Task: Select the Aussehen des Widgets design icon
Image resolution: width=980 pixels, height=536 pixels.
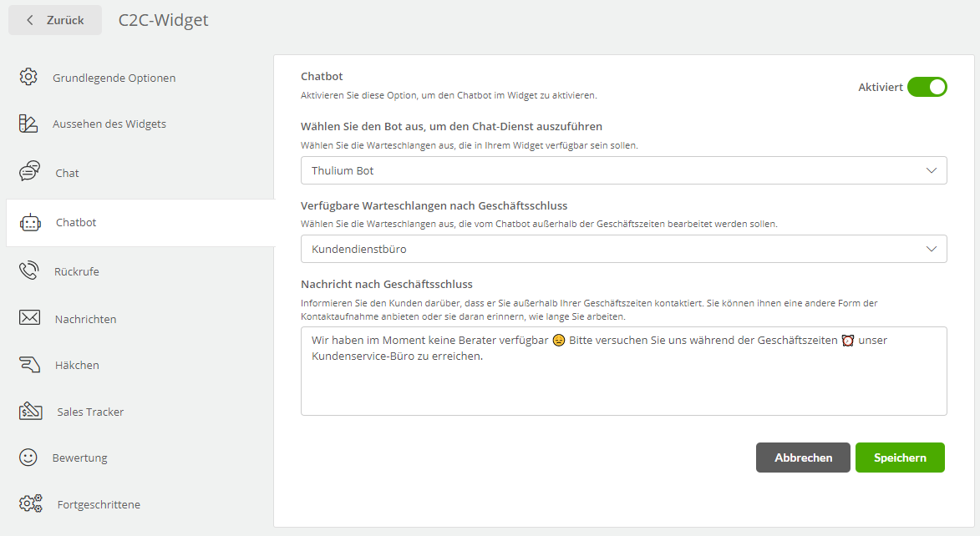Action: click(x=28, y=124)
